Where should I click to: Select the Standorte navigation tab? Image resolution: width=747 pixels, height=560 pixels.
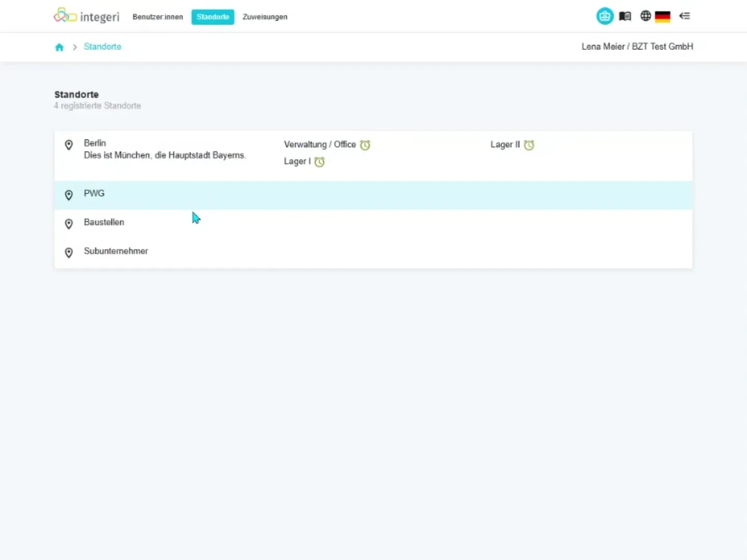pyautogui.click(x=213, y=17)
